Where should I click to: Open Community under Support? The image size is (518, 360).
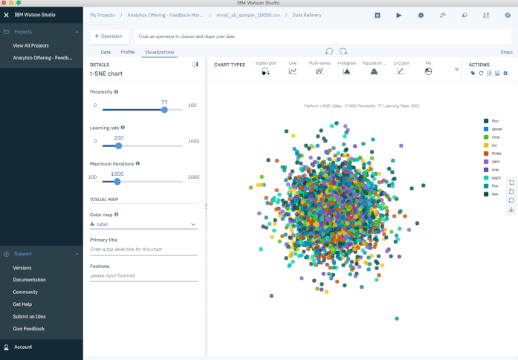[x=25, y=292]
